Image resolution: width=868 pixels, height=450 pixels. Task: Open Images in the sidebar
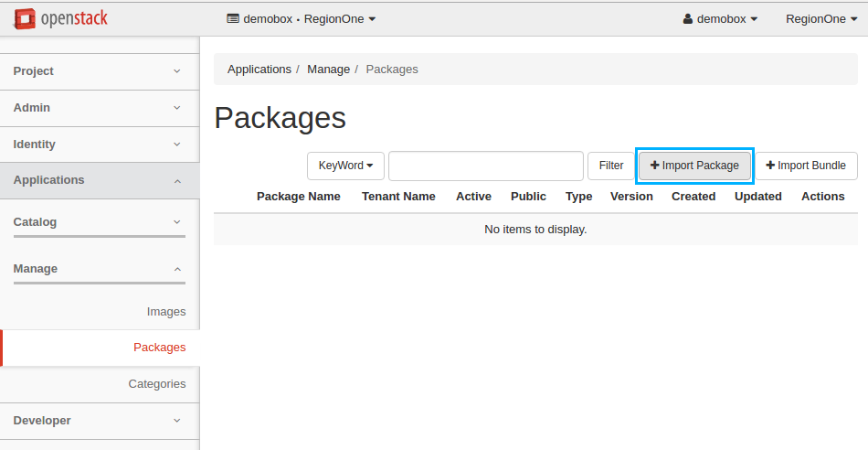click(x=166, y=312)
